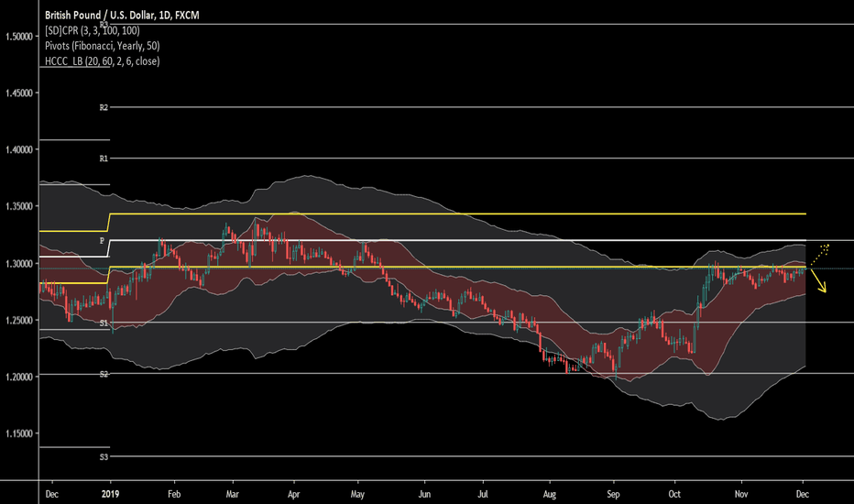Click the S2 support level label
The image size is (854, 504).
click(x=104, y=374)
